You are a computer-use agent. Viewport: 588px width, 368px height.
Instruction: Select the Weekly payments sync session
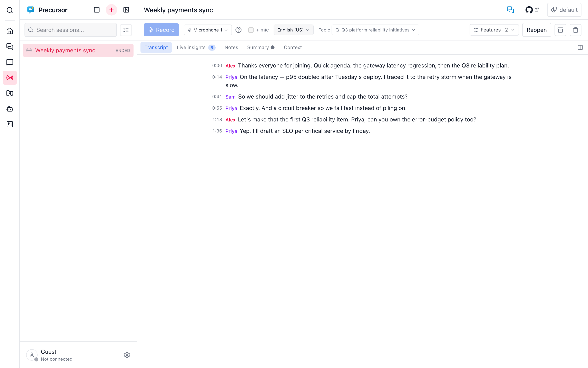click(78, 50)
